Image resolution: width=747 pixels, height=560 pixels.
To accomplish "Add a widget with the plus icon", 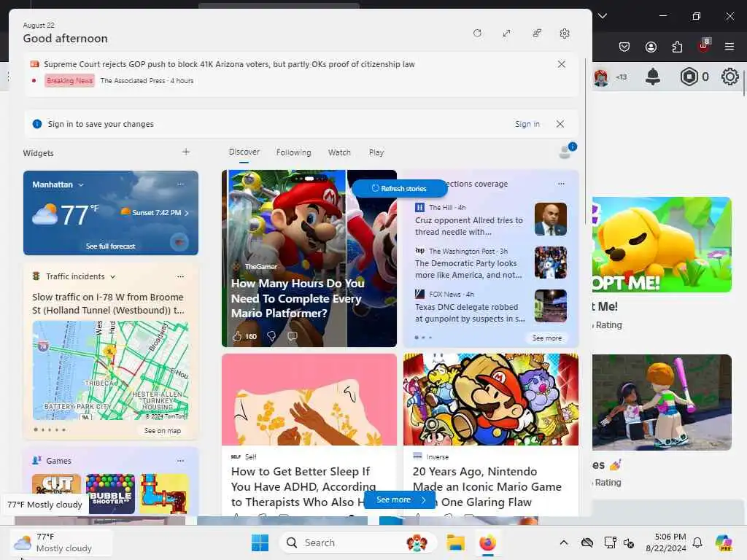I will click(x=186, y=152).
